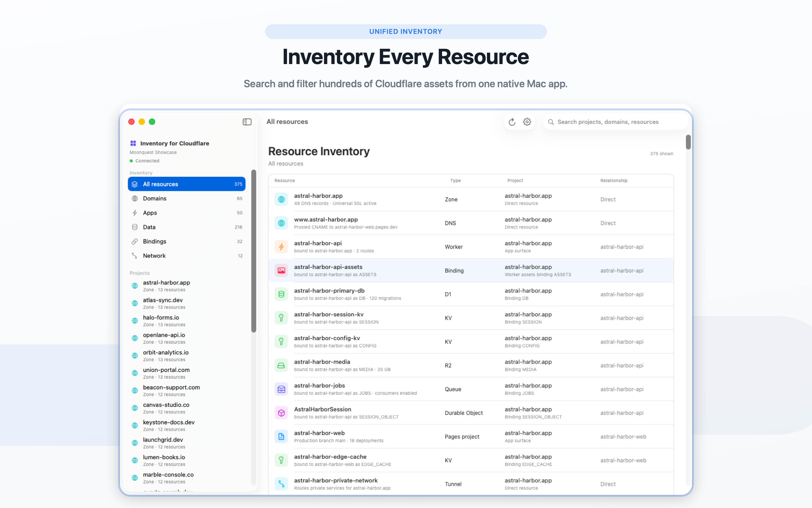Select All resources in the sidebar
Image resolution: width=812 pixels, height=508 pixels.
(x=187, y=184)
